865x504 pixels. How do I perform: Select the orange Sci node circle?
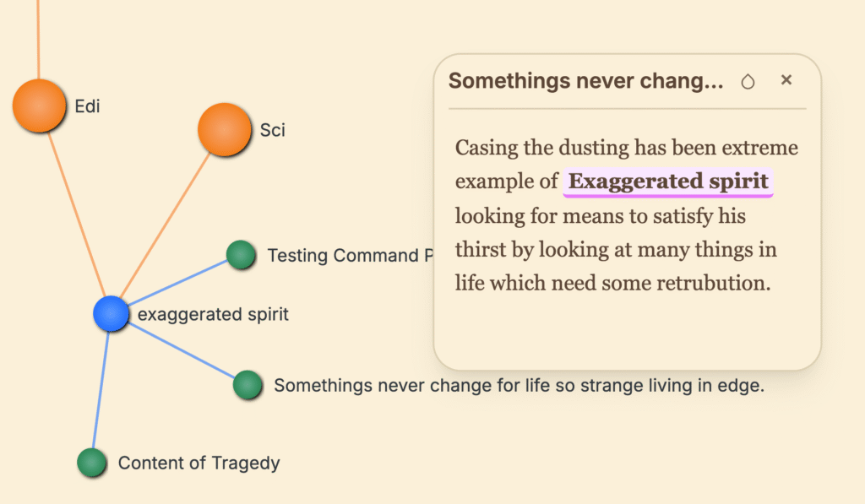[225, 130]
